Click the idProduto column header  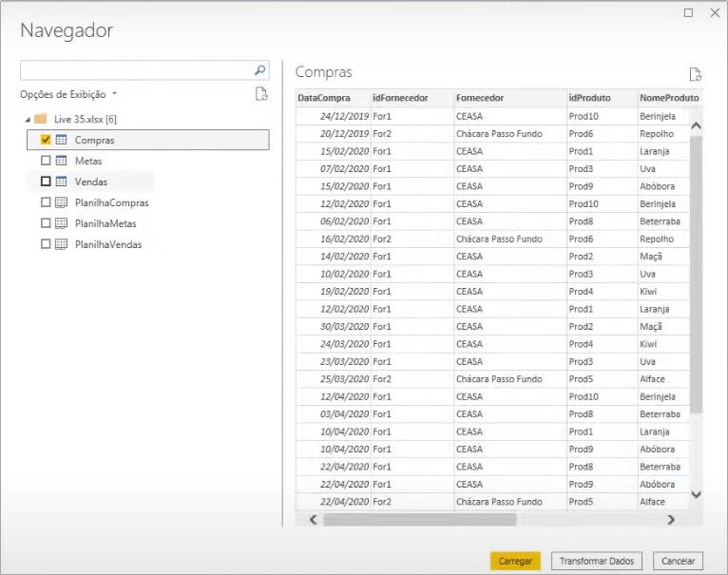pyautogui.click(x=603, y=98)
